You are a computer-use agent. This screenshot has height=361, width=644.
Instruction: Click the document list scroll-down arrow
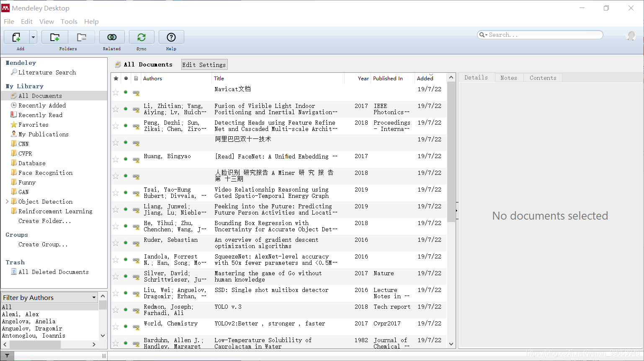click(451, 344)
